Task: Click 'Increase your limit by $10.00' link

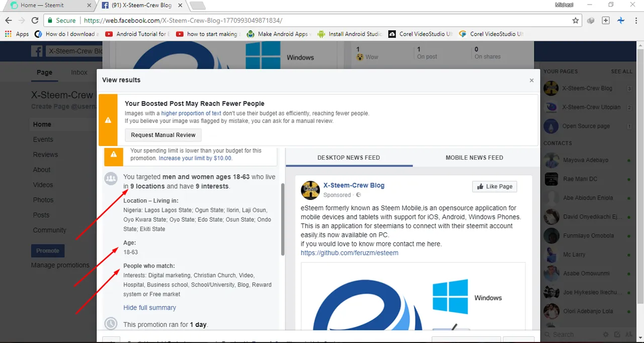Action: coord(195,158)
